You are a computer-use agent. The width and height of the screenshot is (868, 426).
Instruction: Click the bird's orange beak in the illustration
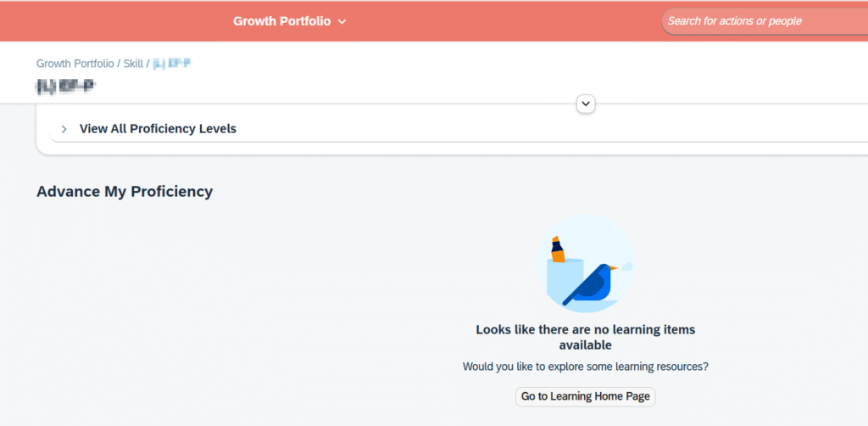[613, 268]
